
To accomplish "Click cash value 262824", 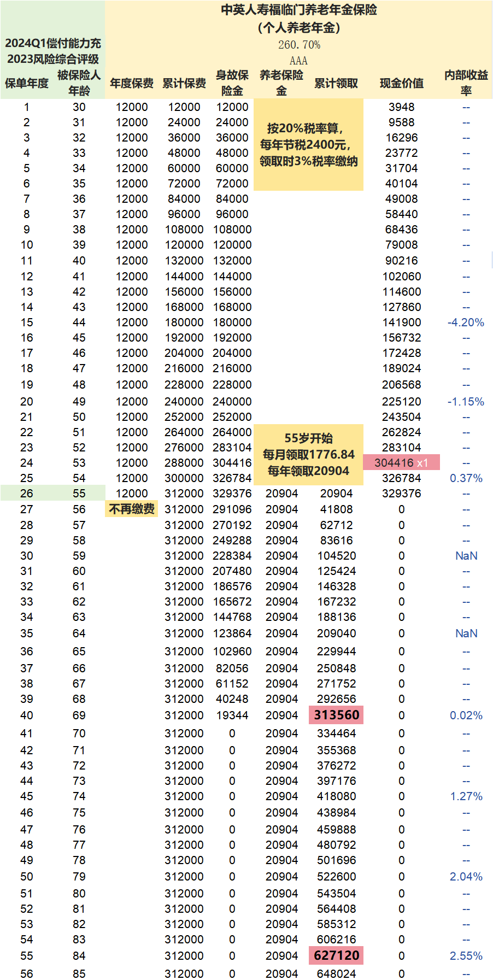I will [x=402, y=432].
